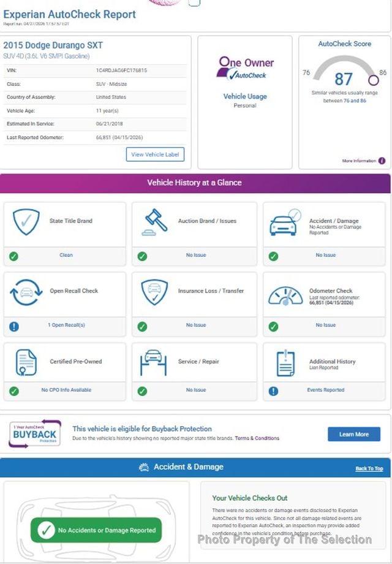Click the Experian AutoCheck Report title
The width and height of the screenshot is (392, 564).
point(70,14)
